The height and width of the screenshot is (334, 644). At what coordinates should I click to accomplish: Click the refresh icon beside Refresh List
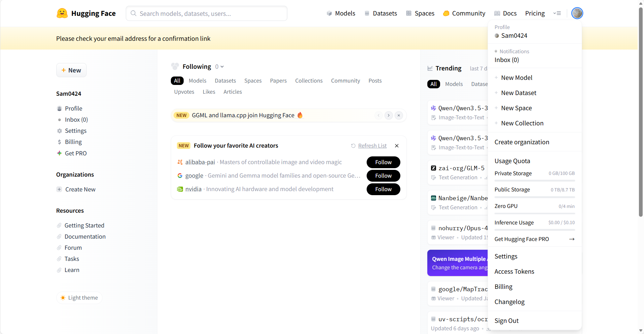pos(353,146)
